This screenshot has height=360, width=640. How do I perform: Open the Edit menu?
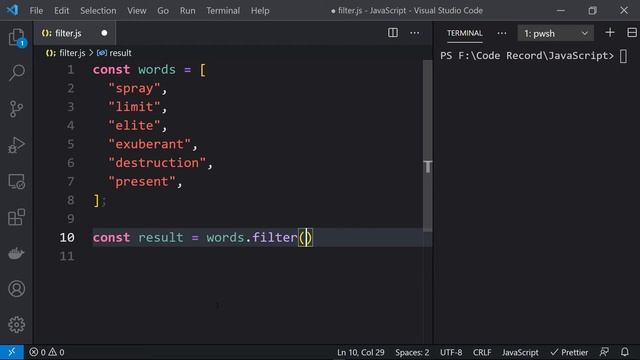pyautogui.click(x=61, y=11)
